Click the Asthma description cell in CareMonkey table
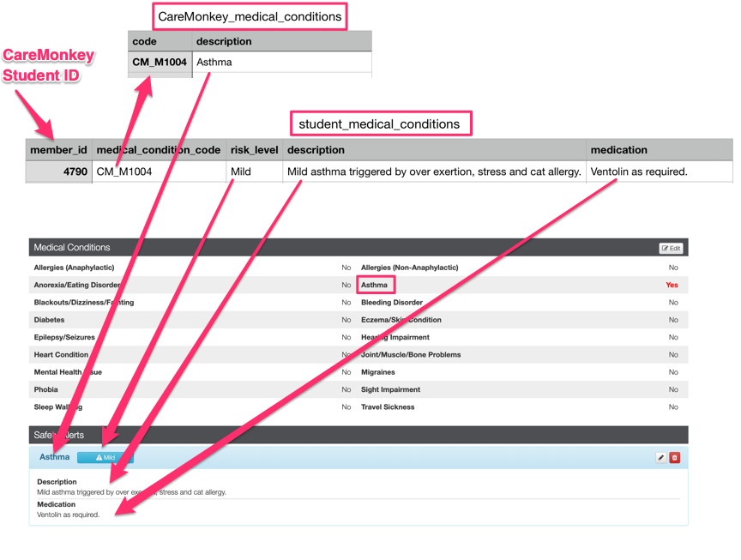Screen dimensions: 741x560 [x=281, y=62]
